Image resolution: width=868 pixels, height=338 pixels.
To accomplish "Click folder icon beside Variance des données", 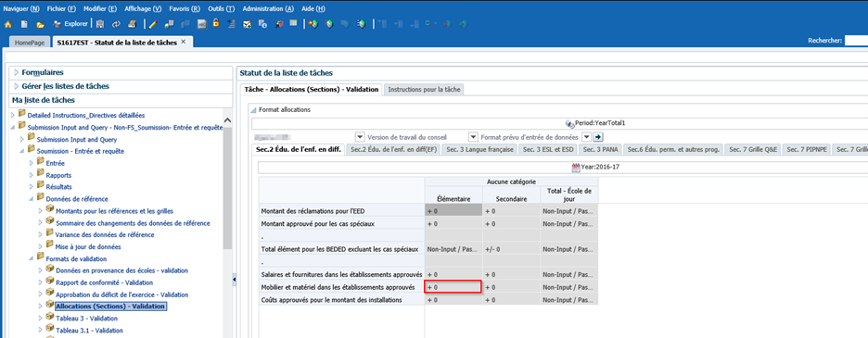I will click(50, 233).
